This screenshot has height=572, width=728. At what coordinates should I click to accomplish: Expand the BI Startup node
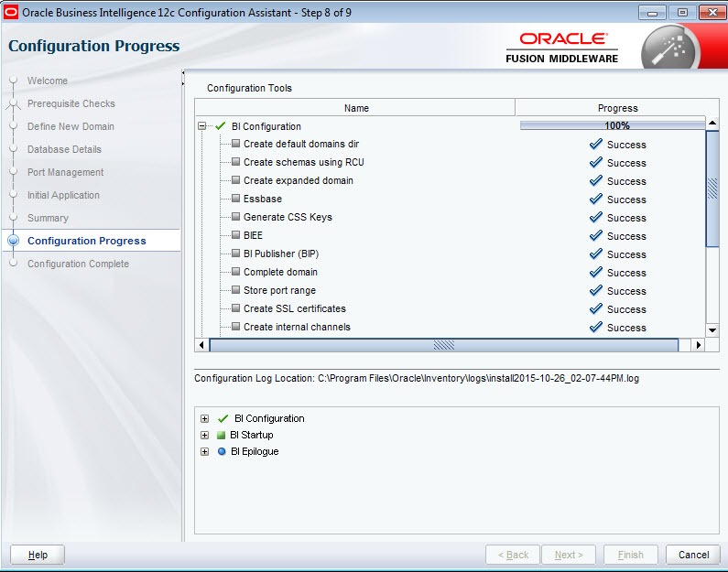205,435
